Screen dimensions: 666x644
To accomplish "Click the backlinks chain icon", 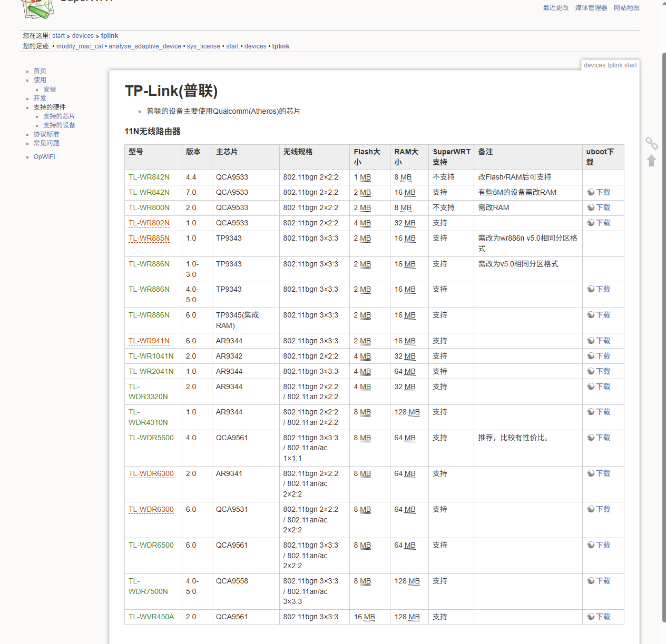I will pos(652,143).
